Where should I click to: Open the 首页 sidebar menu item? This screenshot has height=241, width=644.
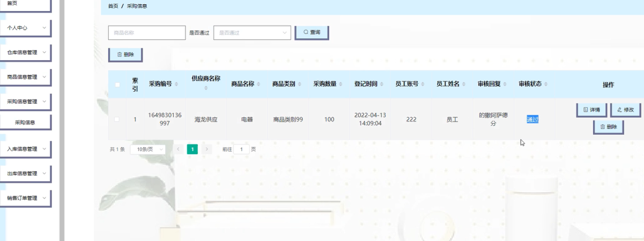(x=25, y=4)
